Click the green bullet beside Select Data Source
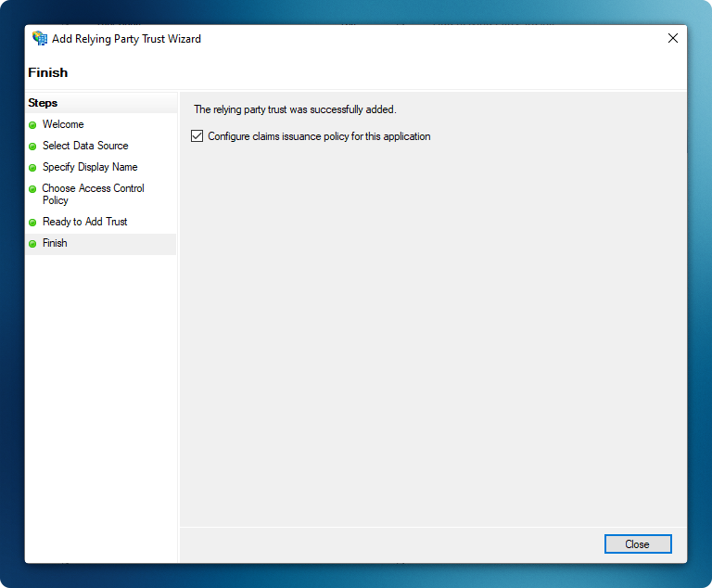Image resolution: width=712 pixels, height=588 pixels. [x=32, y=147]
